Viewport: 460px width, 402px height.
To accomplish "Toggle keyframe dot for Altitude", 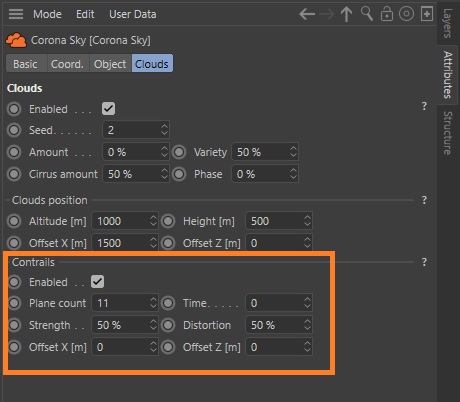I will point(14,221).
